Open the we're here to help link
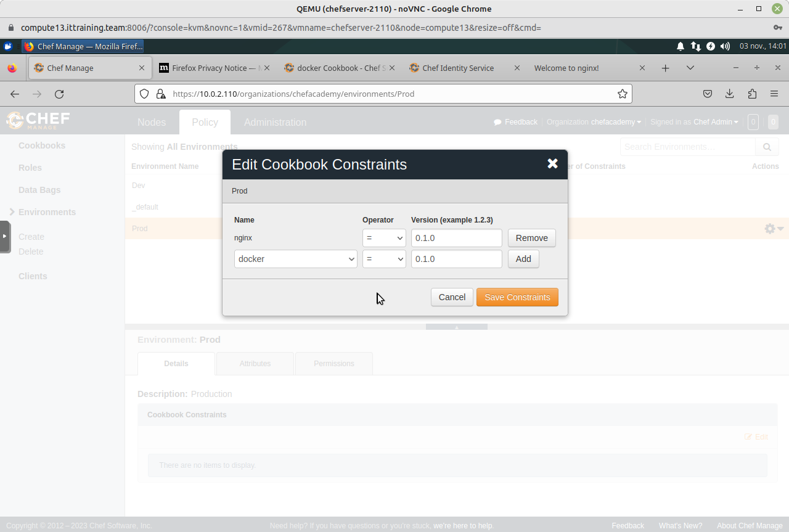789x532 pixels. (x=463, y=526)
